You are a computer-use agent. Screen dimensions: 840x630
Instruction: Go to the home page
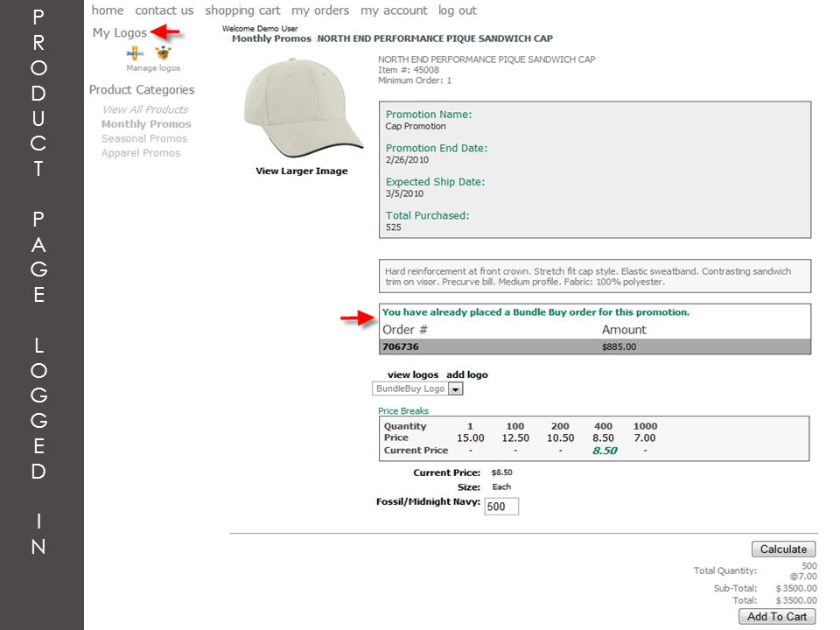107,10
